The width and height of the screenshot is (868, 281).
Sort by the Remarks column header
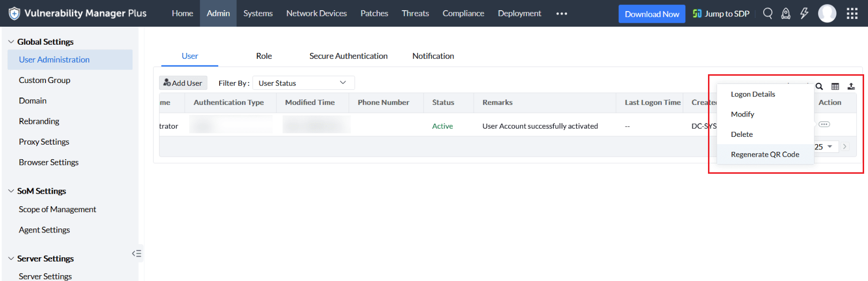(498, 102)
